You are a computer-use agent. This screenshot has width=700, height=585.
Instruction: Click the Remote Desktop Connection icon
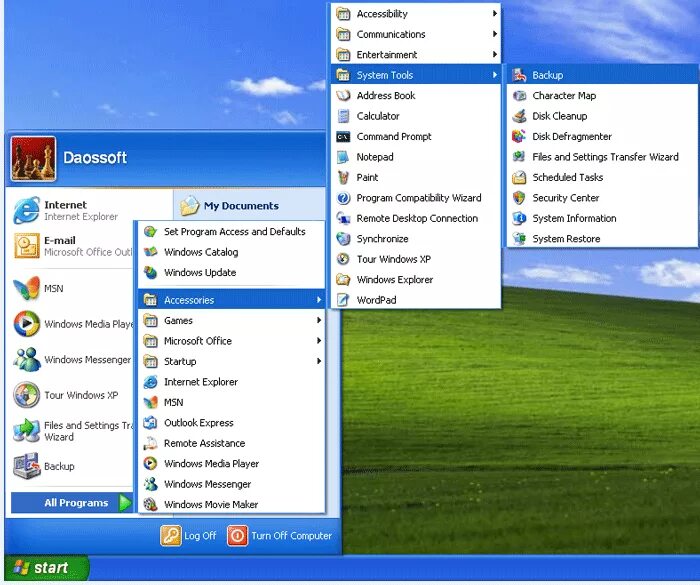343,218
